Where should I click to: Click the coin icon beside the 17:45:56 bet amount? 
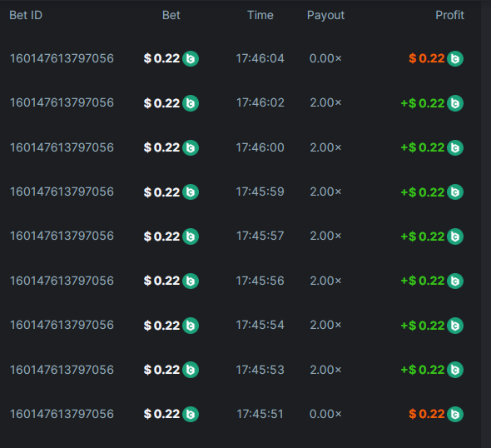pos(191,281)
